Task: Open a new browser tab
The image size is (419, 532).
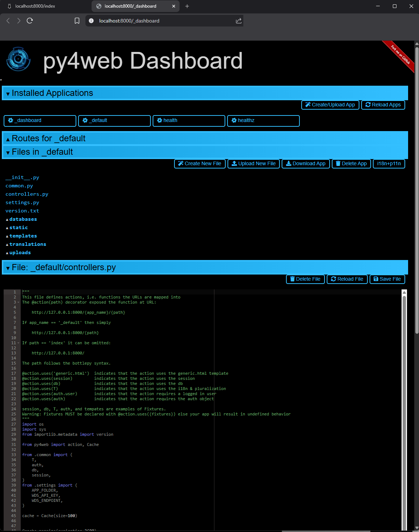Action: tap(187, 6)
